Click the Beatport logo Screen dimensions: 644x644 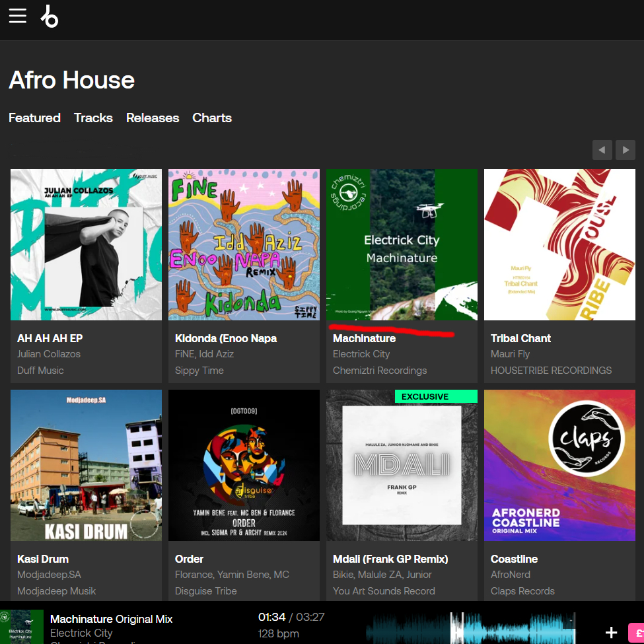(x=50, y=17)
